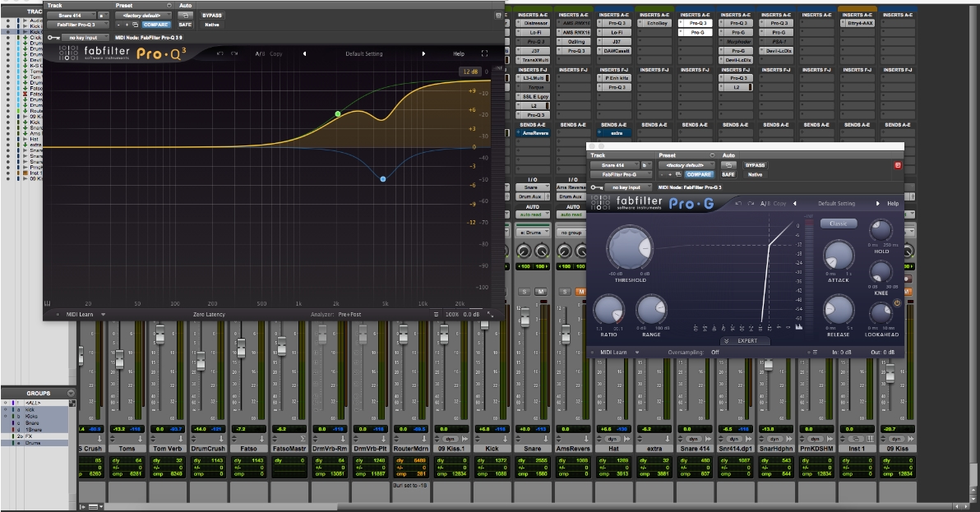Switch A/B state in Pro-G
The height and width of the screenshot is (512, 980).
tap(765, 204)
